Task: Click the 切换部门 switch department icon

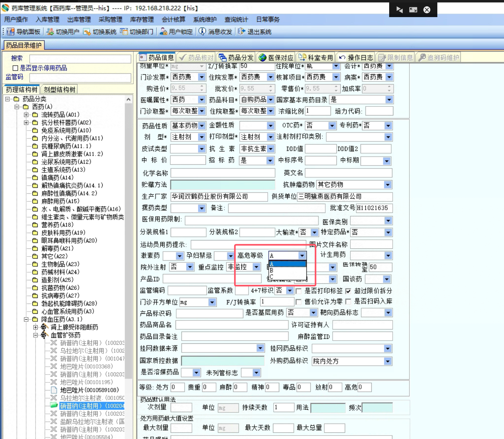Action: click(x=124, y=32)
